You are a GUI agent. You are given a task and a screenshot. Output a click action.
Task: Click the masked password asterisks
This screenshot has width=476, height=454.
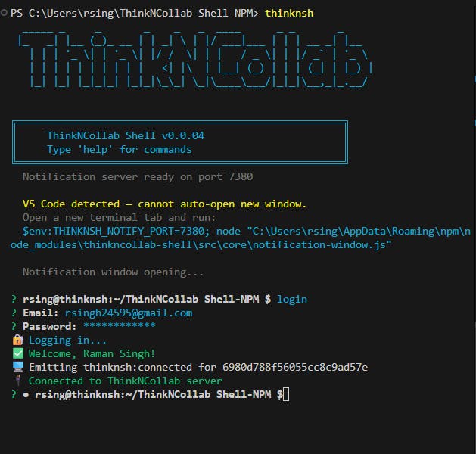[x=120, y=325]
